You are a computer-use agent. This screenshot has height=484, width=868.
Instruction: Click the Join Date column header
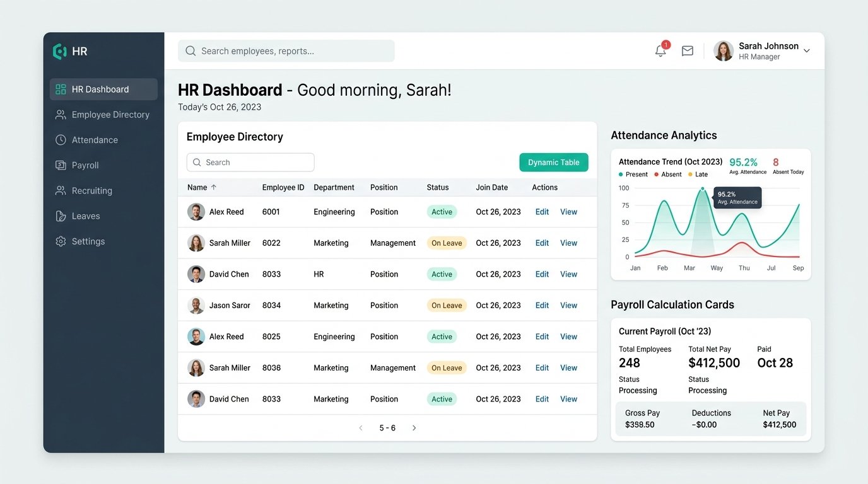(x=492, y=187)
